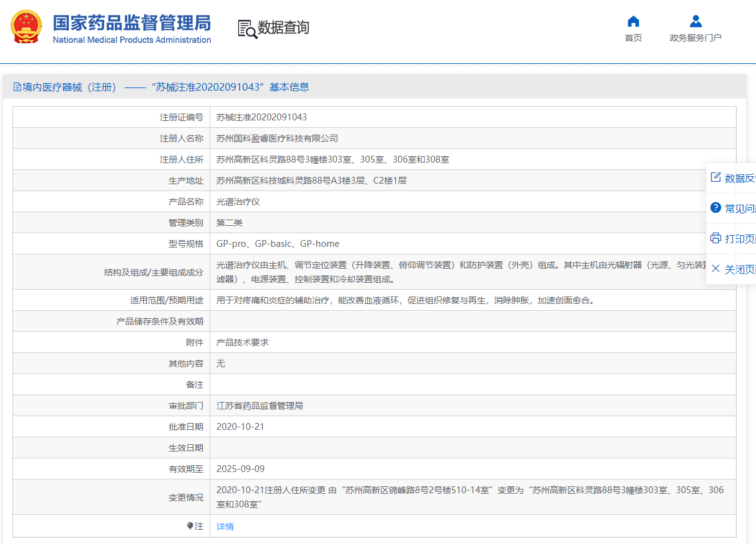756x544 pixels.
Task: Click the X icon 关闭页面
Action: 716,269
